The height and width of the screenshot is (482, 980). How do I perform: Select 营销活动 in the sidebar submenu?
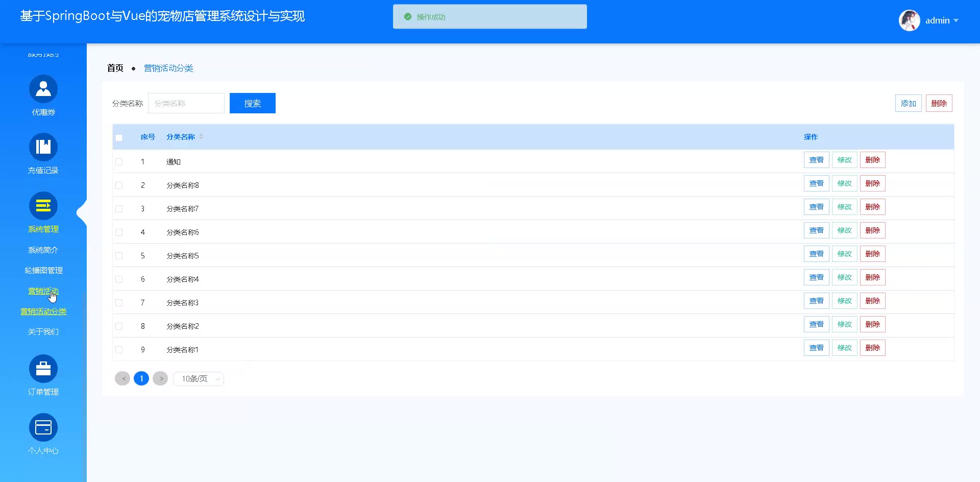(43, 291)
